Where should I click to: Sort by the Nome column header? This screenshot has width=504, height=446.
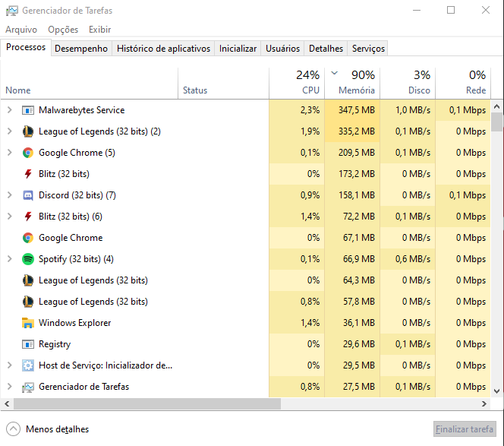click(90, 84)
